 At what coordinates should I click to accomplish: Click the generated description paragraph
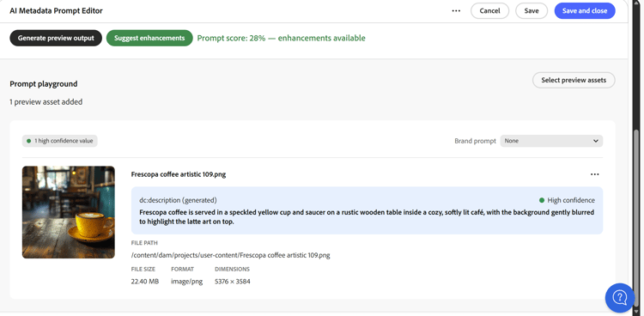point(367,217)
